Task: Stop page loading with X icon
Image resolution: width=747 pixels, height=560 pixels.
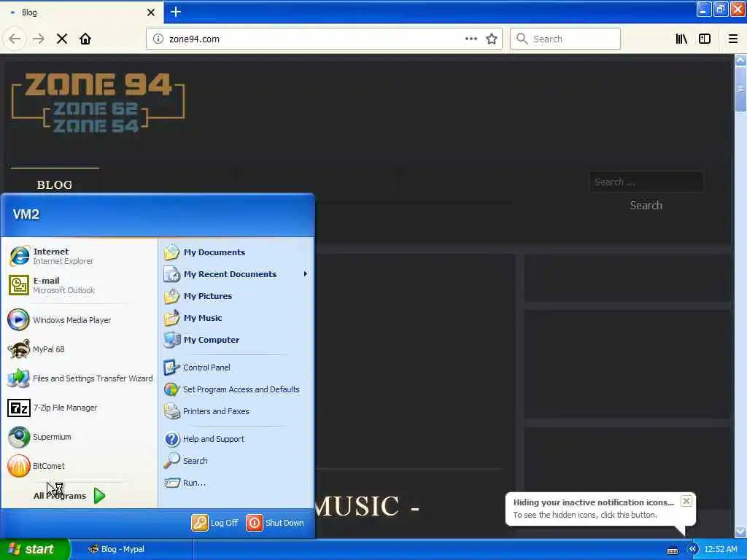Action: click(x=62, y=39)
